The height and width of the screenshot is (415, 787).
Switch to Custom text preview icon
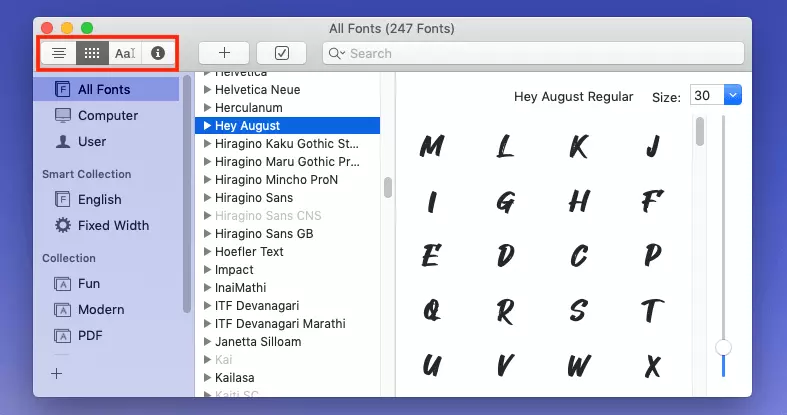pyautogui.click(x=124, y=53)
